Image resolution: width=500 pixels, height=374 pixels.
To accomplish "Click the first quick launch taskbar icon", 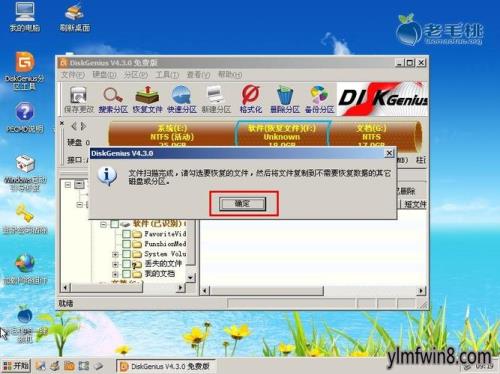I will 41,366.
